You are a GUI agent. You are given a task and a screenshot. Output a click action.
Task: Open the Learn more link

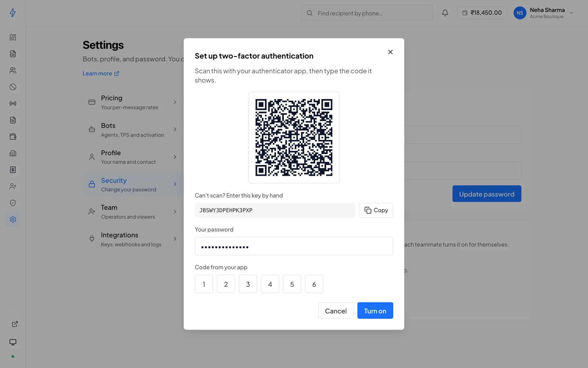coord(101,74)
